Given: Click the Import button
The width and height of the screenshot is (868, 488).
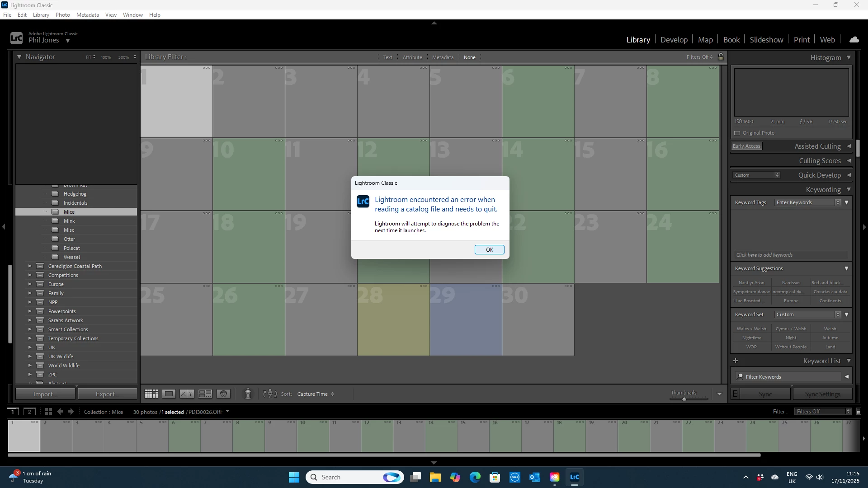Looking at the screenshot, I should coord(45,394).
